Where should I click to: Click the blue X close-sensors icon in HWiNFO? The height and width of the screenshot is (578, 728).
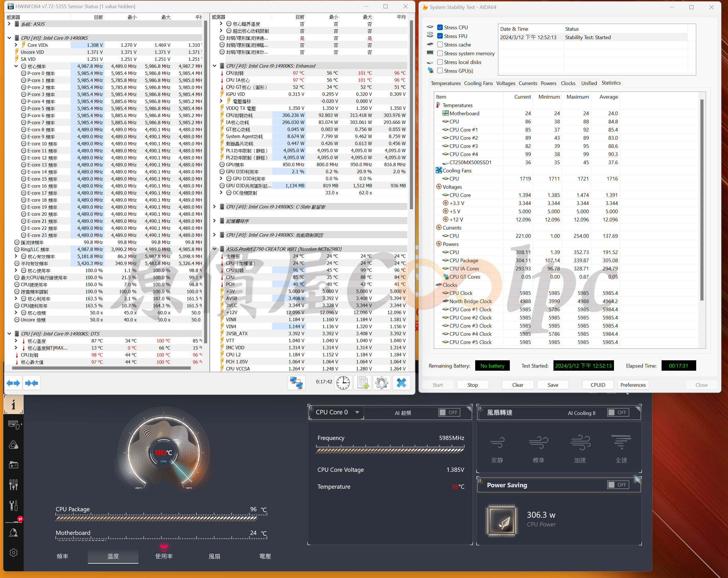tap(401, 383)
